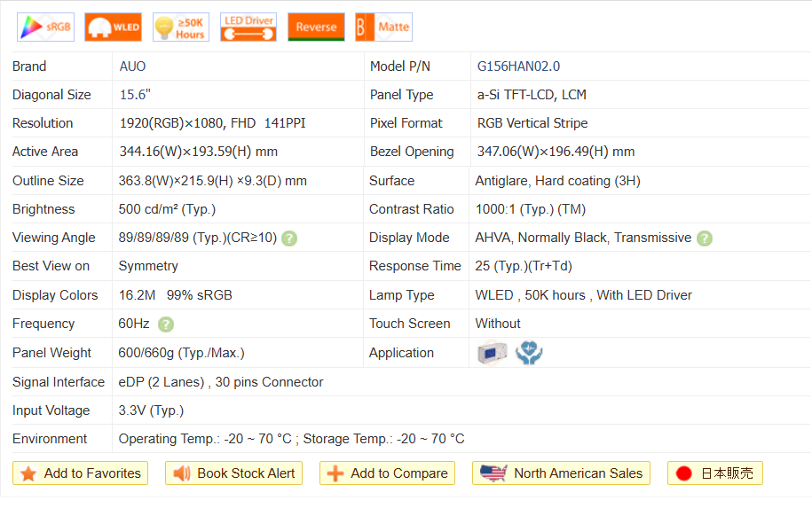
Task: Click the ≥50K Hours lightbulb badge
Action: coord(181,27)
